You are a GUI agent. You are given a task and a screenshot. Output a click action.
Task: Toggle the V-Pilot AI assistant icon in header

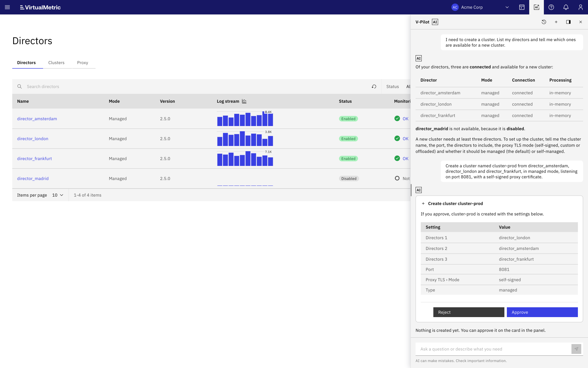click(537, 7)
